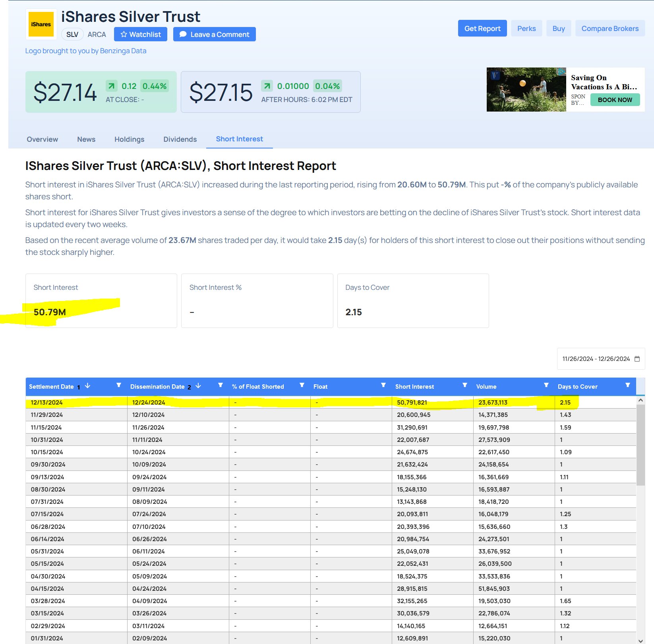The image size is (654, 644).
Task: Open filter icon for Days to Cover column
Action: [628, 385]
